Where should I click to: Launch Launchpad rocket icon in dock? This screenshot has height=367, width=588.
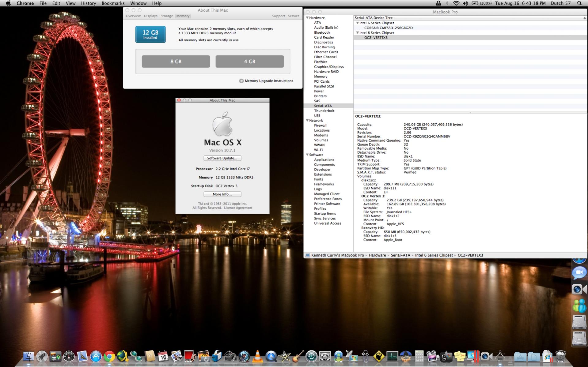[x=42, y=357]
